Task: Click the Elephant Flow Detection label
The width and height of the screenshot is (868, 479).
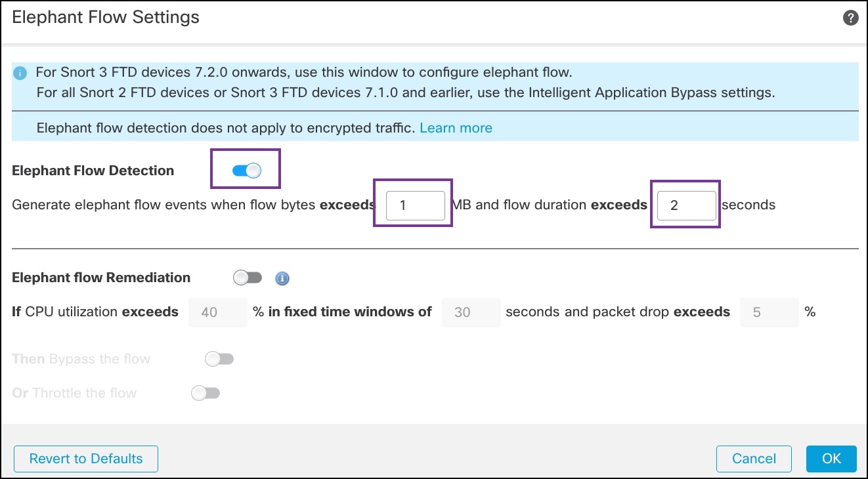Action: (93, 170)
